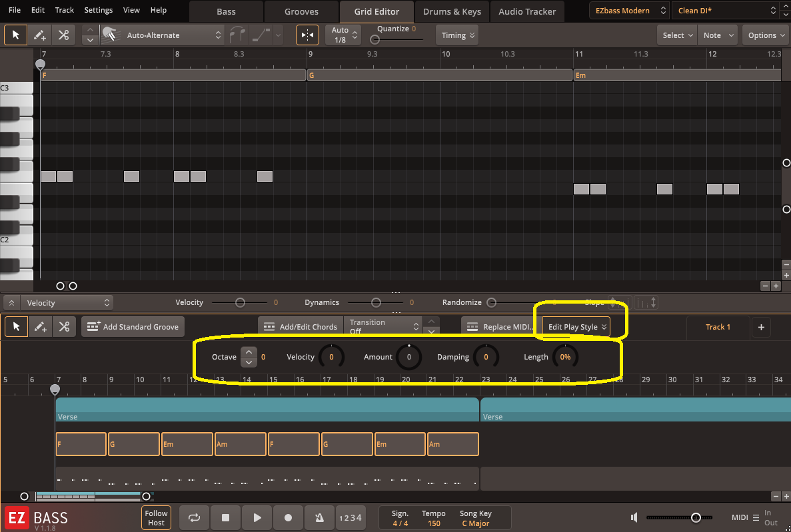The image size is (791, 532).
Task: Stop playback with the stop button
Action: [x=225, y=517]
